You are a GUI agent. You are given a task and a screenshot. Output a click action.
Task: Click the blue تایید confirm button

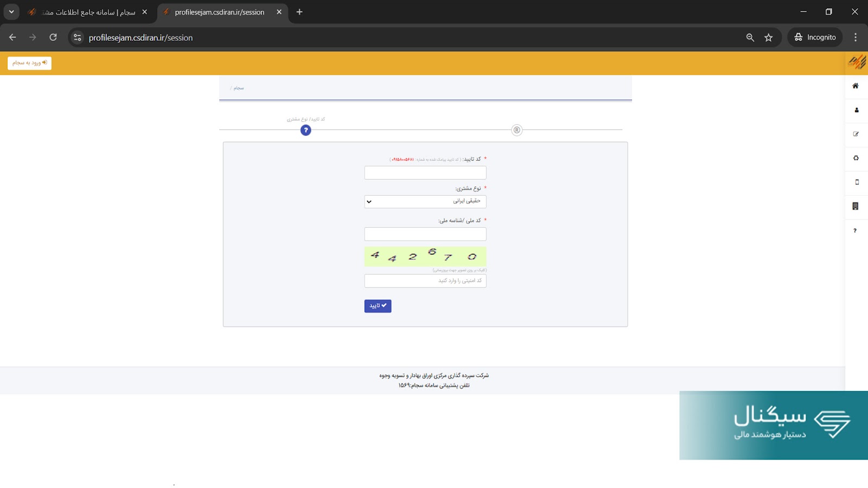pyautogui.click(x=378, y=306)
